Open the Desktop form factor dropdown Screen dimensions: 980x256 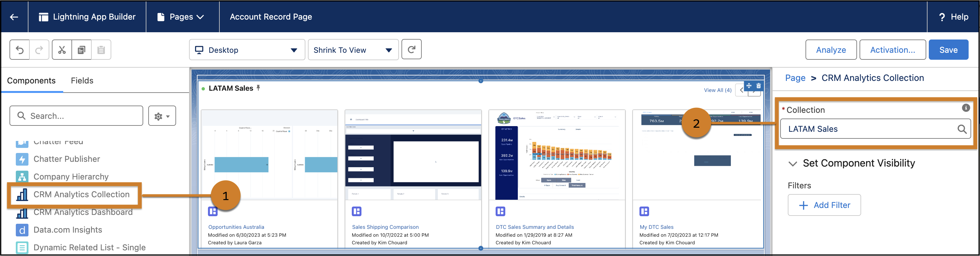(x=247, y=50)
